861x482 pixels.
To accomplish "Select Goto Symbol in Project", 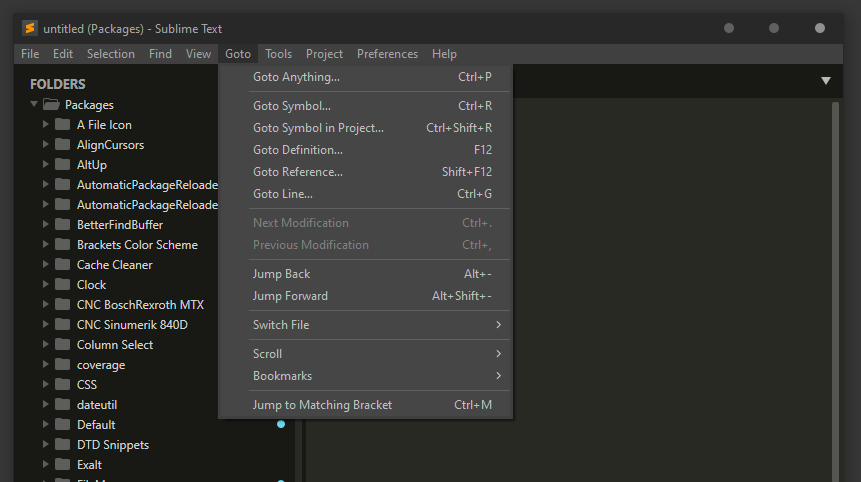I will click(365, 127).
